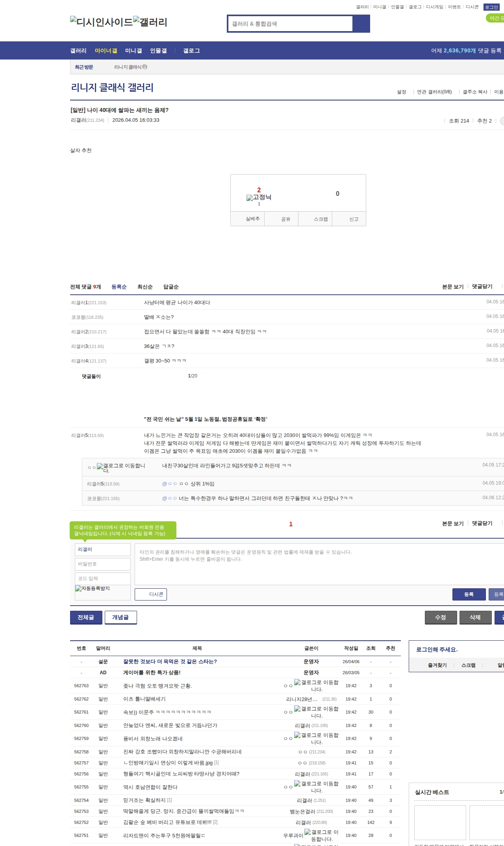The image size is (504, 846).
Task: Collapse comments with 댓글닫기 beside 등록순 row
Action: [482, 286]
